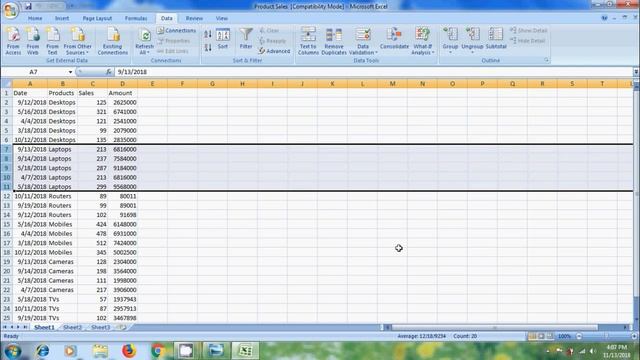Screen dimensions: 640x360
Task: Switch to the Insert tab
Action: pos(62,18)
